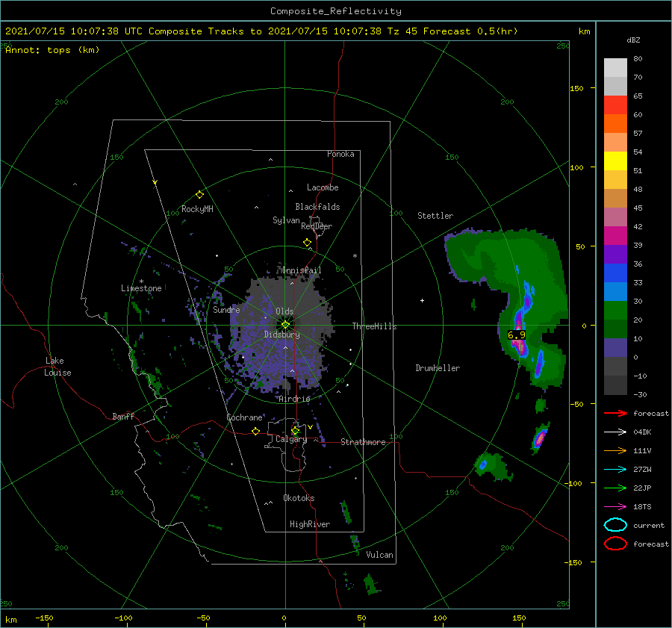Click the yellow diamond marker below RedDeer
The image size is (672, 628).
click(308, 243)
